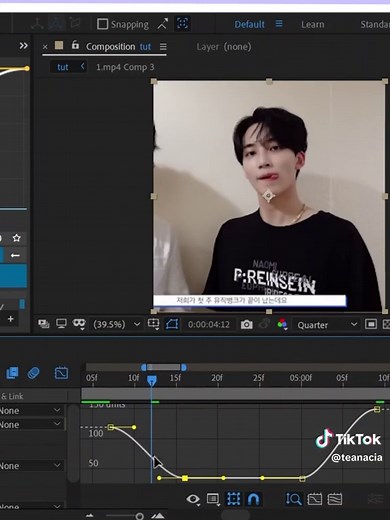Switch to the Default workspace

(x=249, y=24)
